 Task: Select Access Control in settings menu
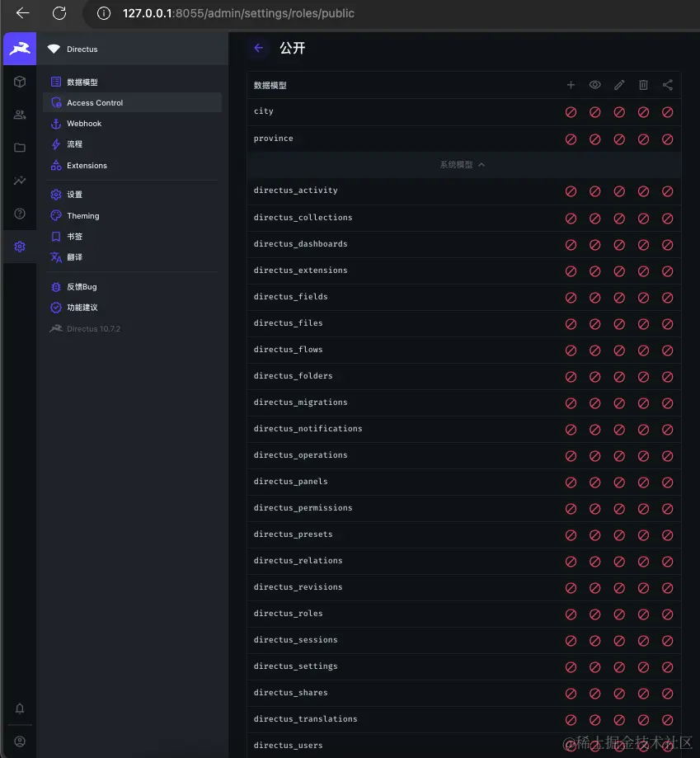pyautogui.click(x=95, y=103)
